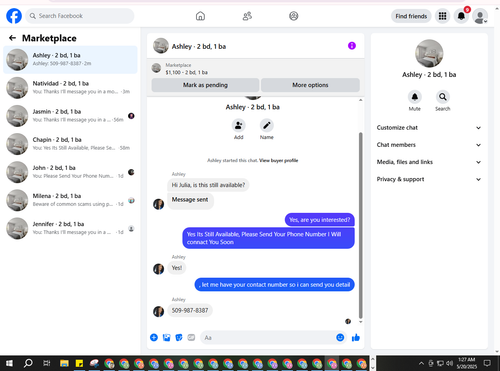Go to the Home feed icon

(200, 16)
